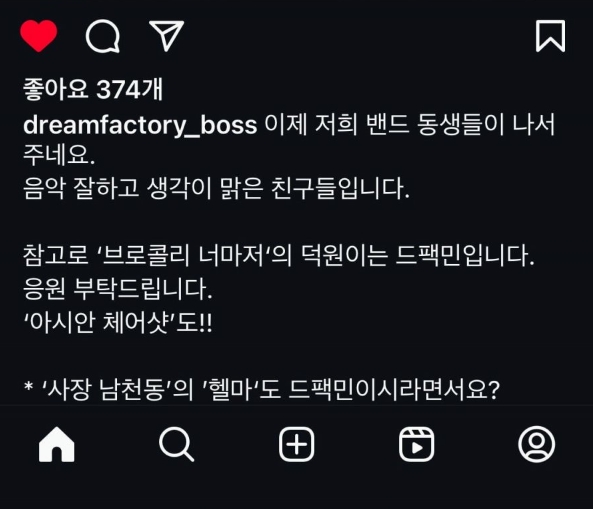
Task: Tap the '드팩민입니다.' text in caption
Action: point(465,255)
